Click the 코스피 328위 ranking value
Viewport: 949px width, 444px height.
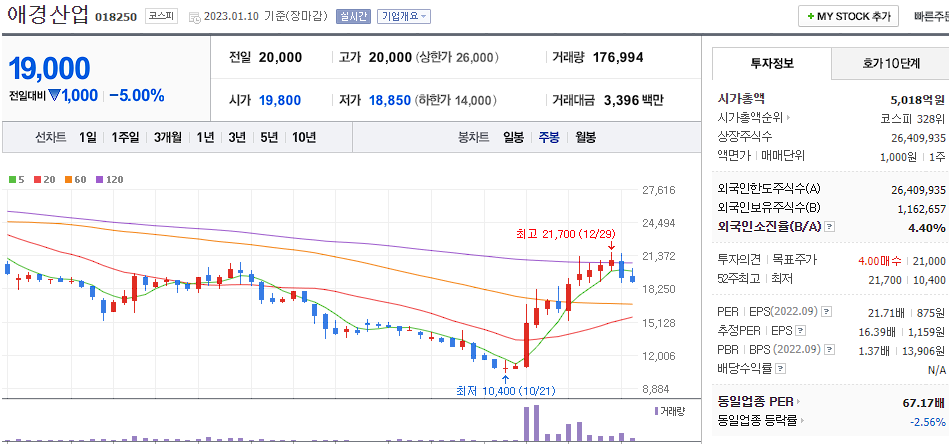coord(913,118)
